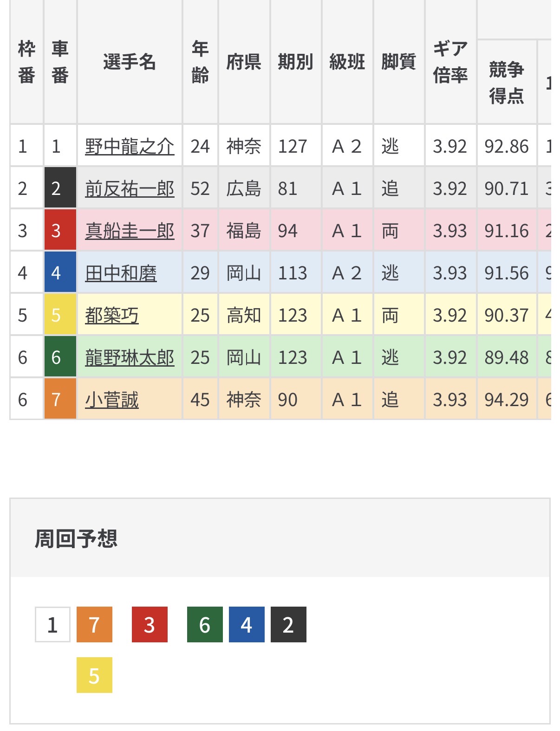This screenshot has width=560, height=731.
Task: Click orange car number 7 cell in table
Action: click(x=60, y=400)
